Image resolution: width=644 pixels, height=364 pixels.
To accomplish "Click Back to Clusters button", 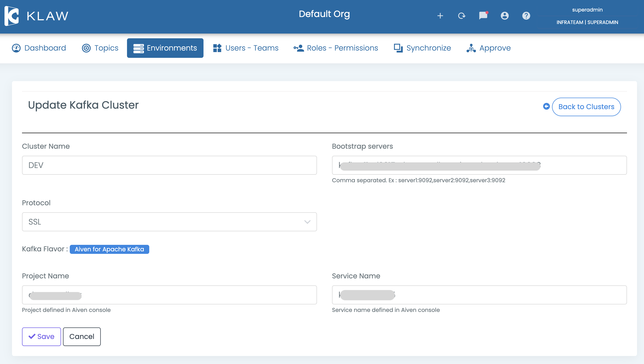I will click(x=586, y=107).
